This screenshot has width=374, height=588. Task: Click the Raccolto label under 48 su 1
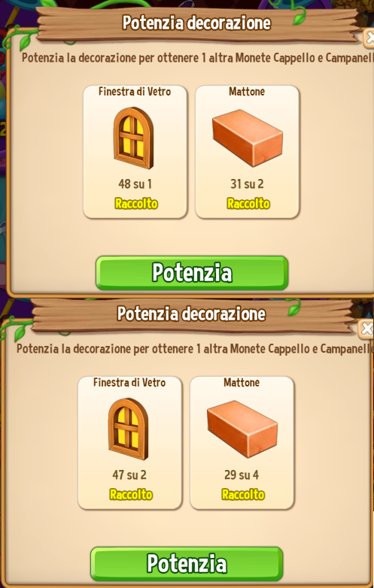pos(135,204)
